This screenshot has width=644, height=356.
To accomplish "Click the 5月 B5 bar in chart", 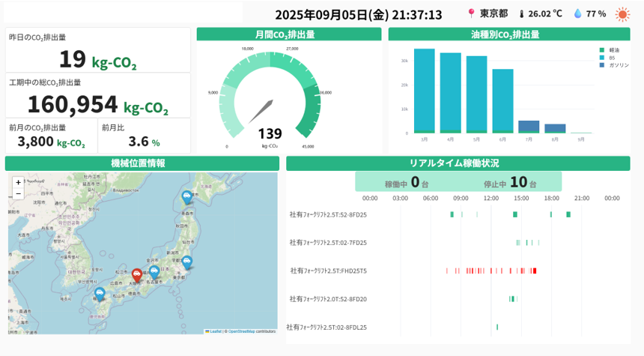I will point(476,94).
